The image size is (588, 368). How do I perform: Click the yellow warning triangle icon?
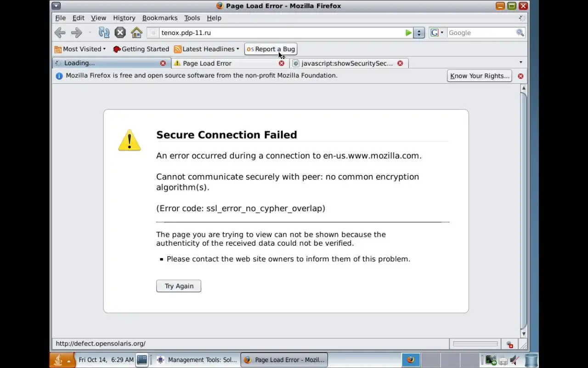[x=130, y=140]
